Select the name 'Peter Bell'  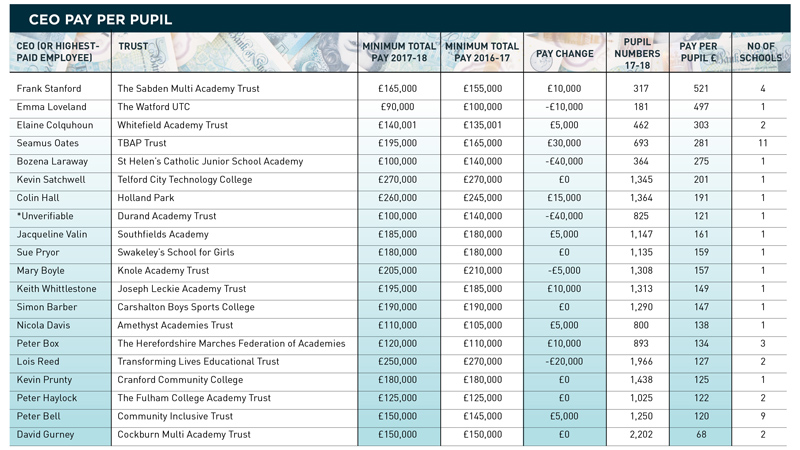point(38,416)
